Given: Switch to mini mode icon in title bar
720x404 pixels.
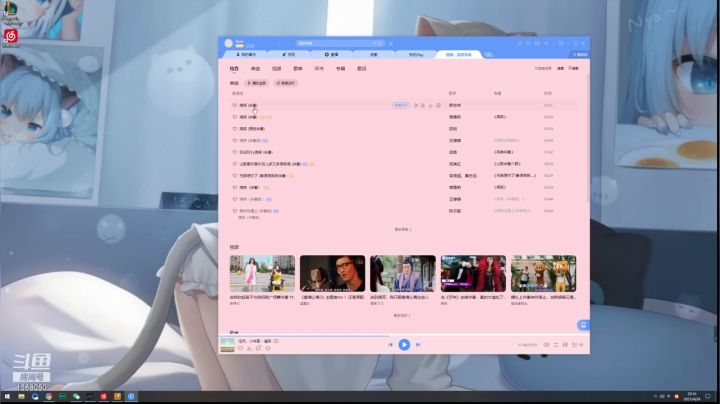Looking at the screenshot, I should tap(561, 43).
